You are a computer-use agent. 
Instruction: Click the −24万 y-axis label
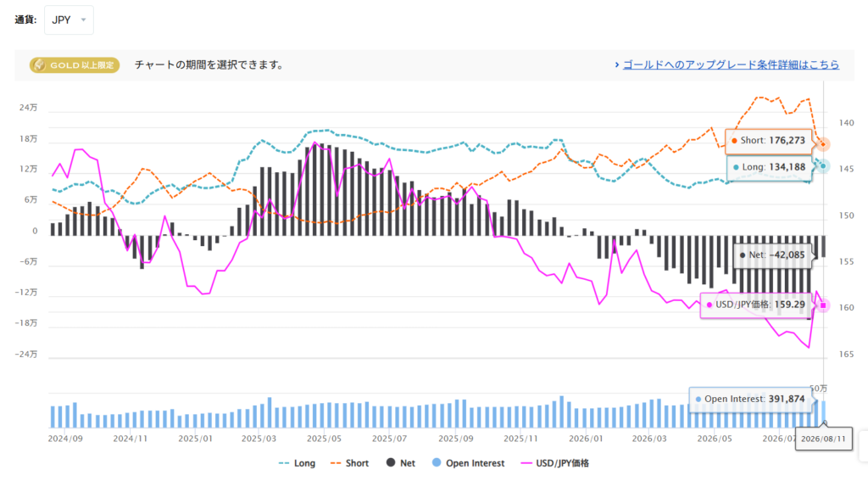point(26,354)
